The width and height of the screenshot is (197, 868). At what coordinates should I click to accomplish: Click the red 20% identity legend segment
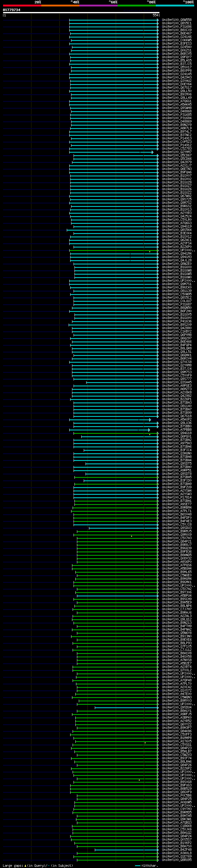tap(22, 6)
